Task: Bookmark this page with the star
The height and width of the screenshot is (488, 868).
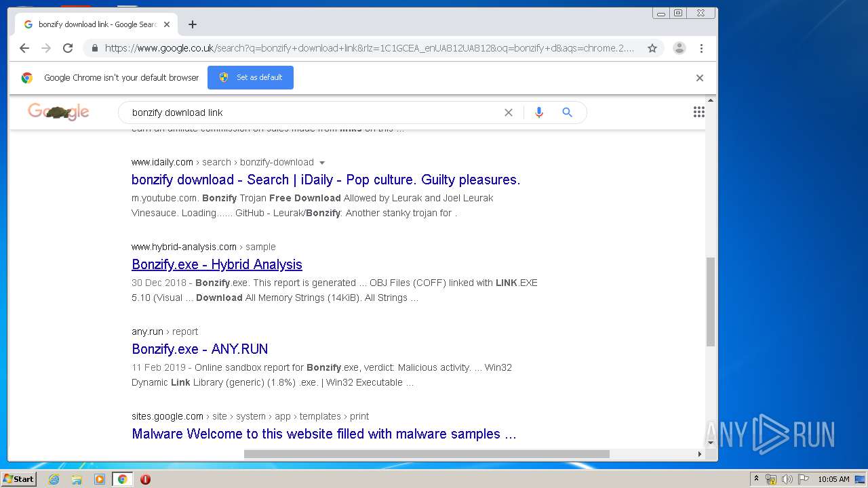Action: pyautogui.click(x=652, y=48)
